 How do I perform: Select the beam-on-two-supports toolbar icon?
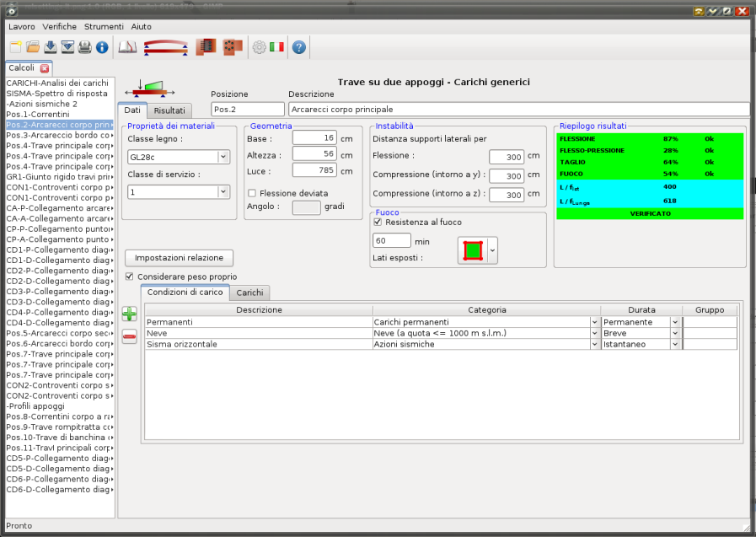coord(165,47)
